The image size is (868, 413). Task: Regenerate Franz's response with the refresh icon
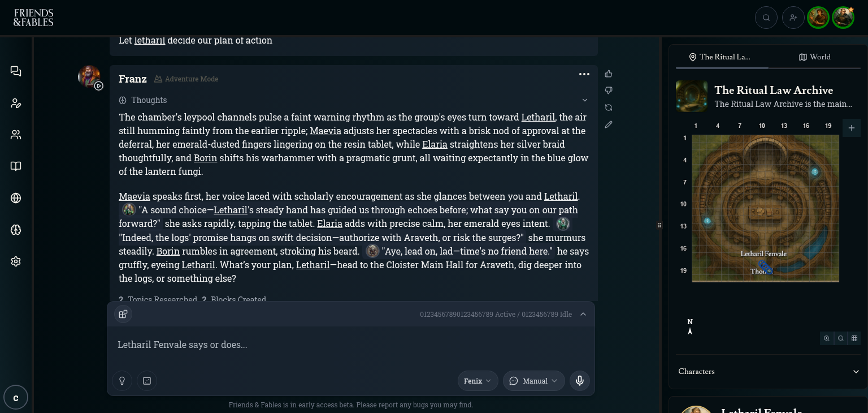[x=609, y=107]
